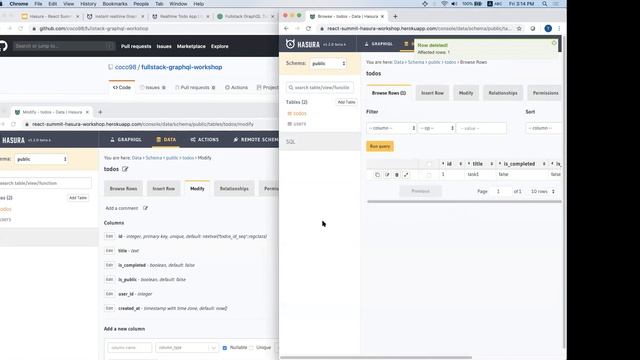Screen dimensions: 640x360
Task: Click the Previous page button
Action: (x=420, y=191)
